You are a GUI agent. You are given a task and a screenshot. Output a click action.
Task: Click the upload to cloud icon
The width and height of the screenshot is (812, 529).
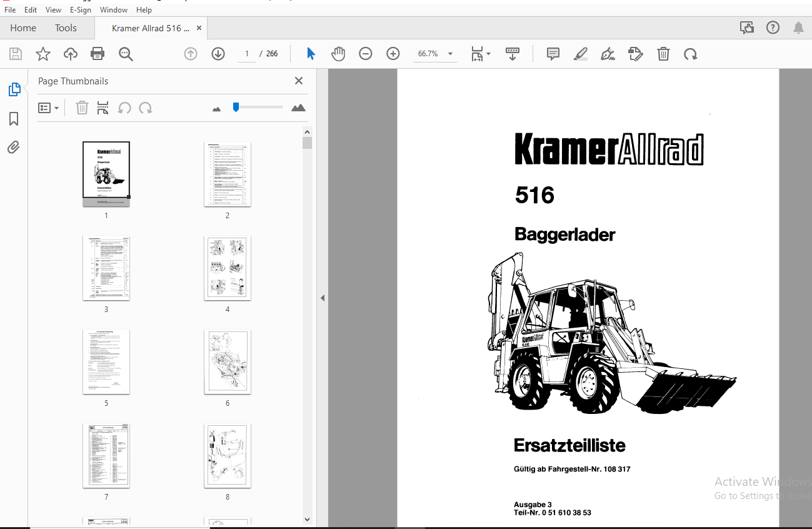tap(71, 54)
